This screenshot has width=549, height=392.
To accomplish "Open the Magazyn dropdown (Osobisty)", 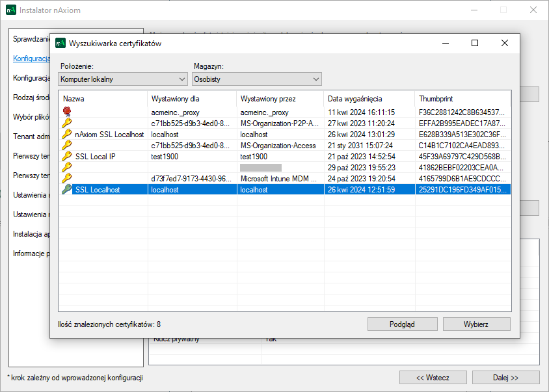I will [x=257, y=79].
